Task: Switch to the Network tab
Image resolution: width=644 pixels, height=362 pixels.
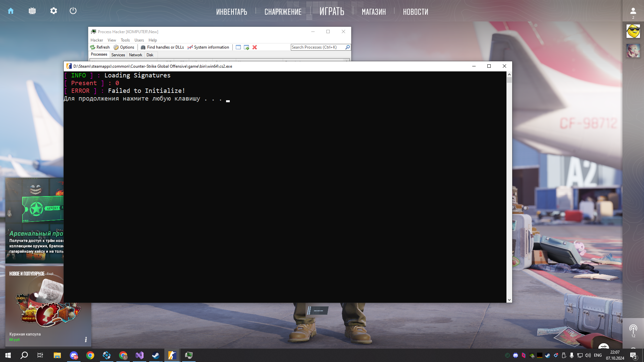Action: tap(136, 55)
